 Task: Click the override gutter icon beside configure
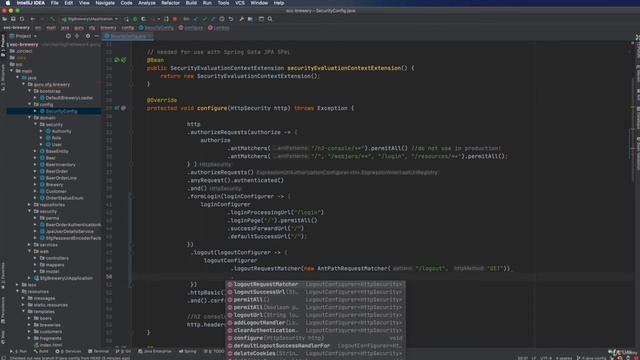click(117, 108)
